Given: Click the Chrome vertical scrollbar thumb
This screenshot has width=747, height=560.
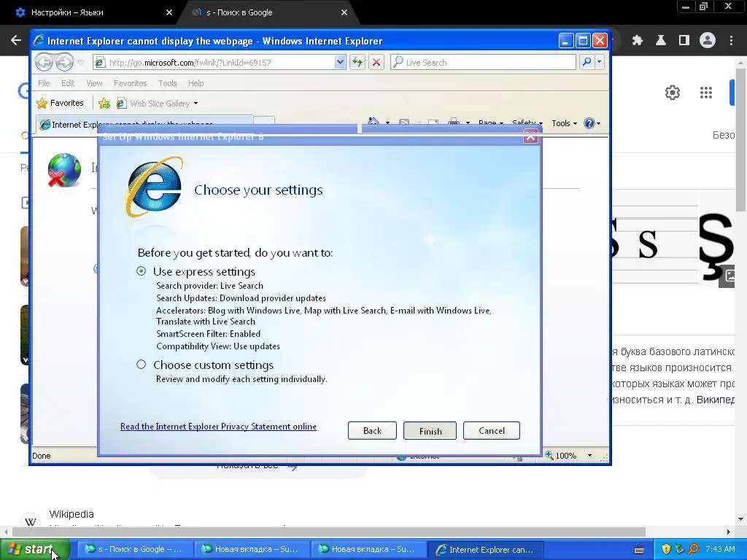Looking at the screenshot, I should pyautogui.click(x=740, y=139).
